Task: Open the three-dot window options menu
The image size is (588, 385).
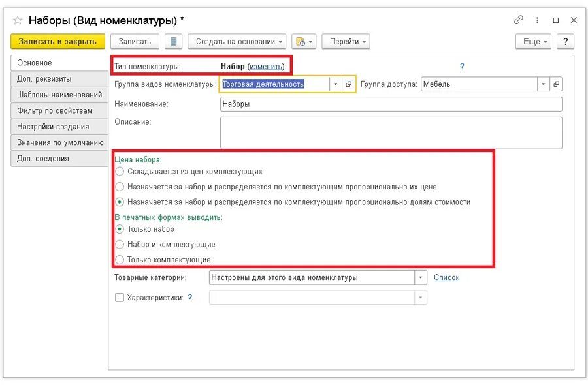Action: pyautogui.click(x=538, y=20)
